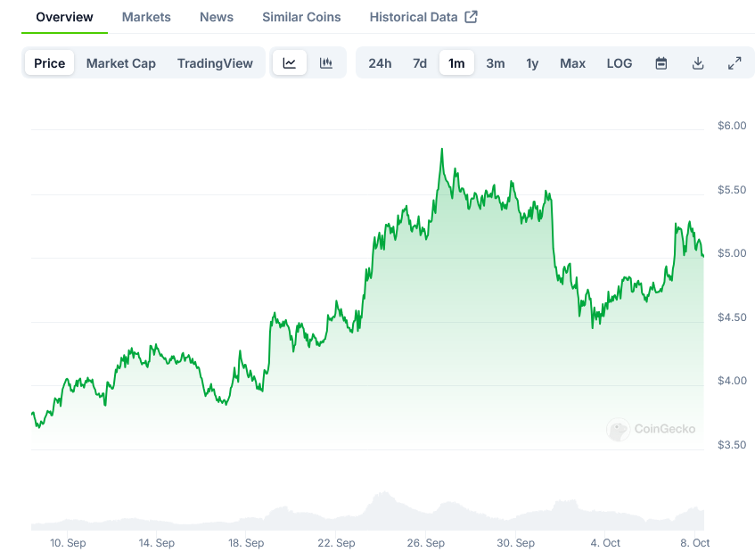The height and width of the screenshot is (560, 755).
Task: Select the Price chart mode
Action: (x=50, y=63)
